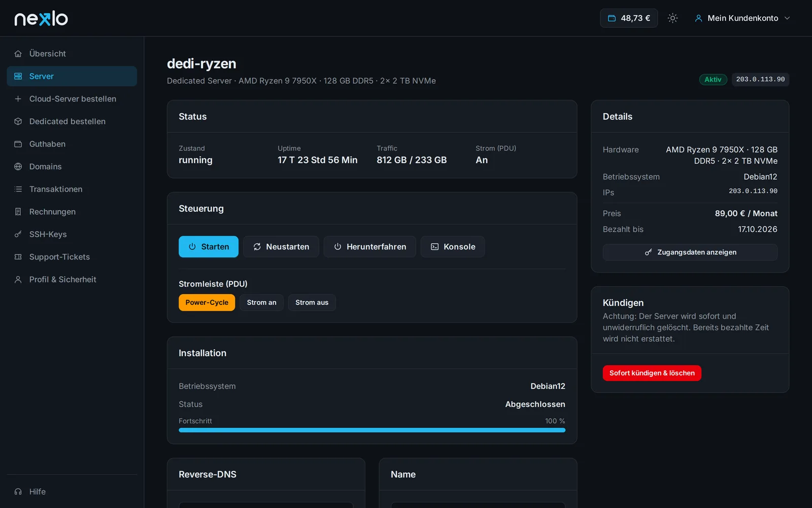The width and height of the screenshot is (812, 508).
Task: Click the power icon inside Starten
Action: (192, 247)
